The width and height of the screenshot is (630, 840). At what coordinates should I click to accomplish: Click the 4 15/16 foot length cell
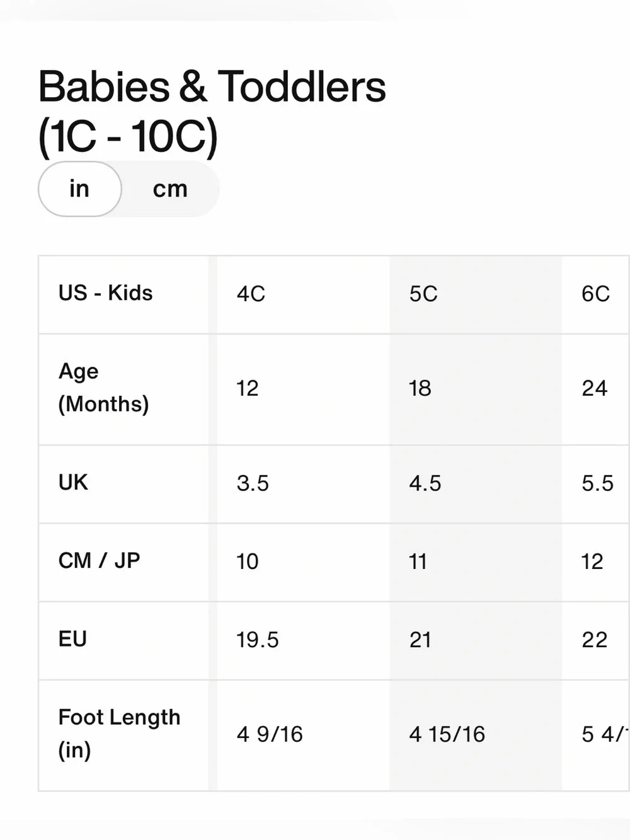(447, 734)
